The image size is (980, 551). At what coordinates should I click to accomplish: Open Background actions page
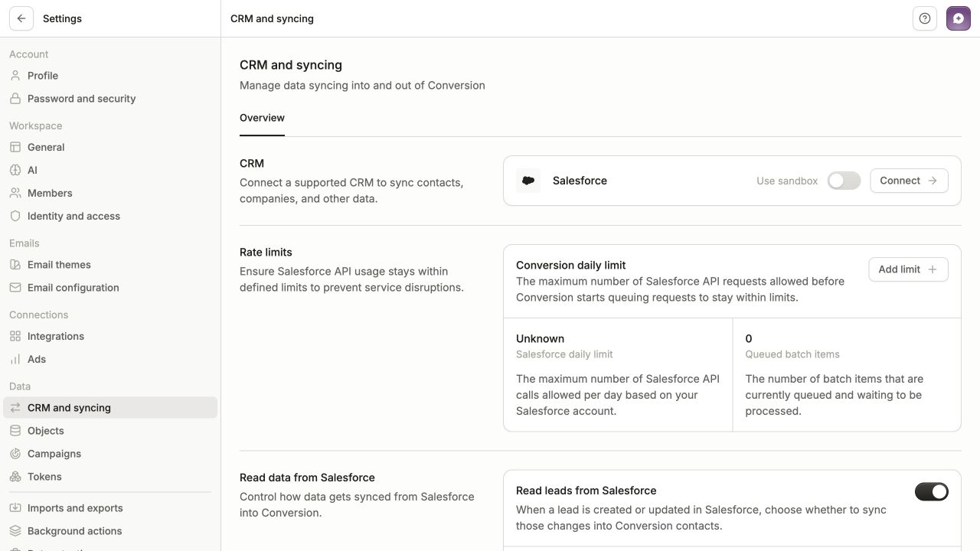tap(110, 531)
